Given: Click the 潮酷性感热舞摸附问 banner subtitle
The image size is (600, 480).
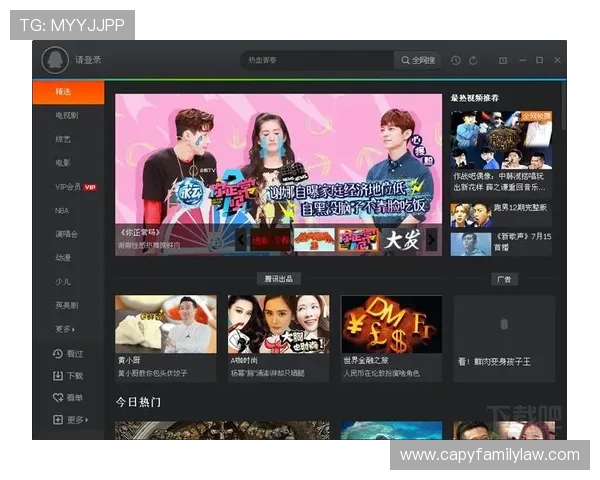Looking at the screenshot, I should tap(149, 245).
